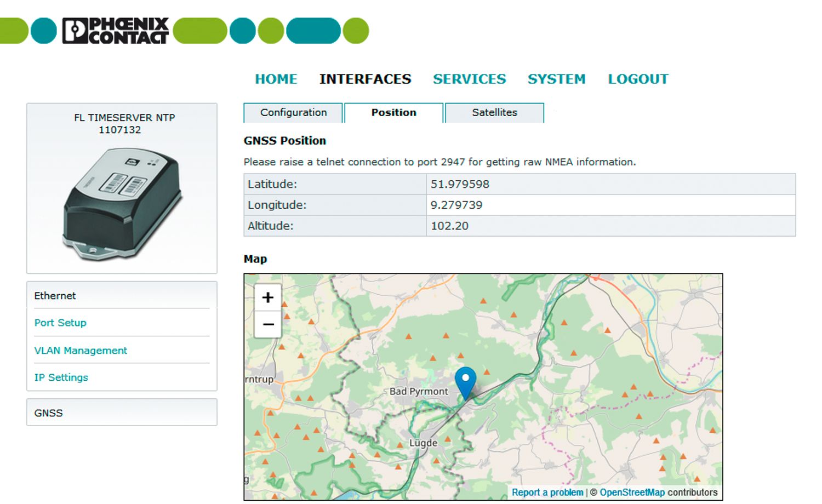This screenshot has height=504, width=822.
Task: Click the FL Timeserver device image
Action: [x=122, y=203]
